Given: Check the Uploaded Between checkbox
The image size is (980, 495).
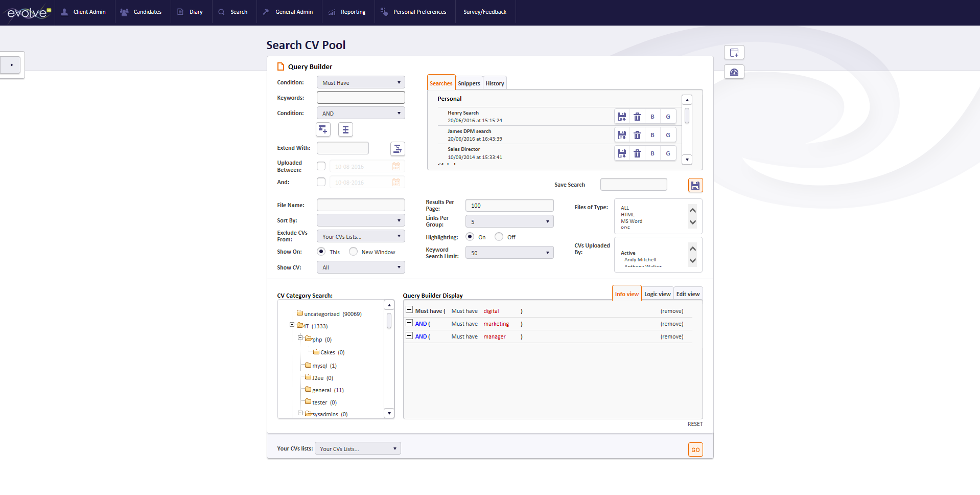Looking at the screenshot, I should tap(321, 166).
